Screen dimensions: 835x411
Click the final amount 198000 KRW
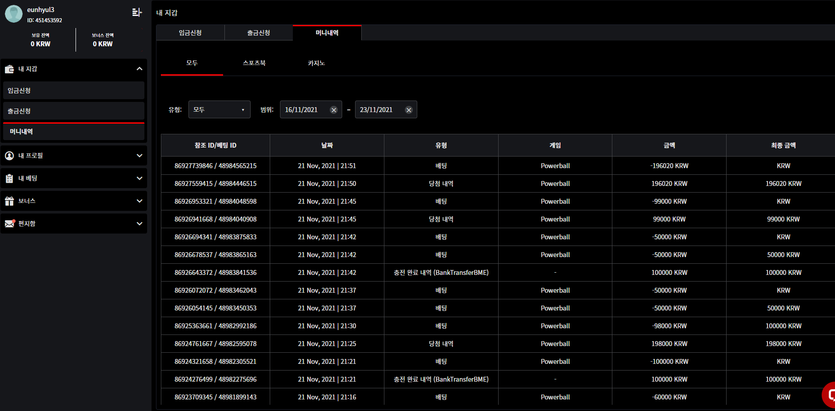783,344
